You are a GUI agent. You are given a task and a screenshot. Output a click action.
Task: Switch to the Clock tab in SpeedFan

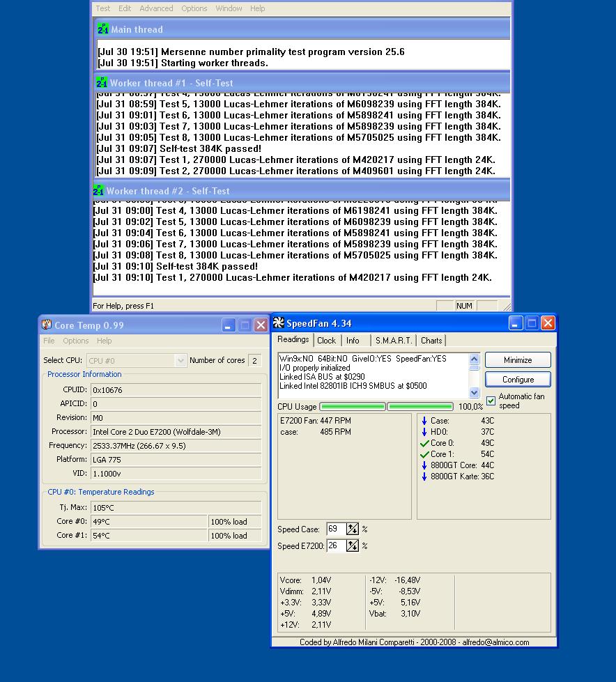coord(326,341)
